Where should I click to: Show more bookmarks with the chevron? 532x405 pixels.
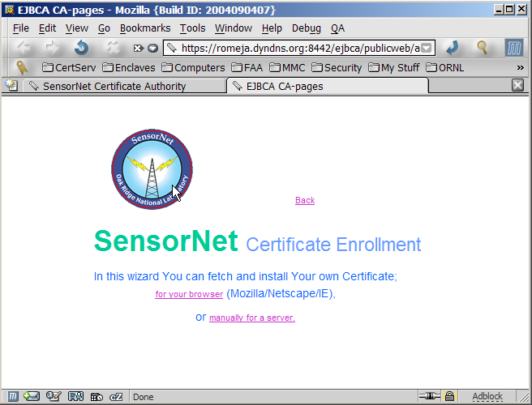(x=520, y=67)
